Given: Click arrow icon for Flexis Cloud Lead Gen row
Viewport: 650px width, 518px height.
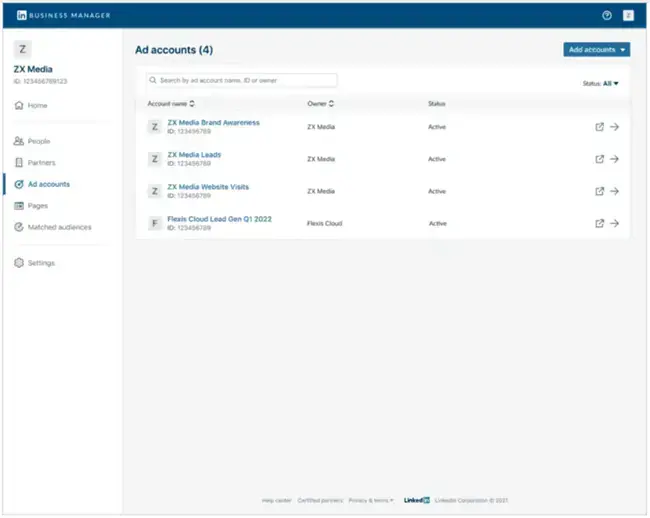Looking at the screenshot, I should click(x=615, y=223).
